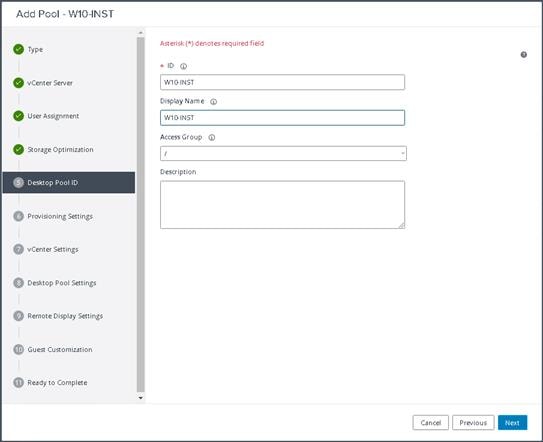
Task: Go to the Type step
Action: tap(35, 50)
